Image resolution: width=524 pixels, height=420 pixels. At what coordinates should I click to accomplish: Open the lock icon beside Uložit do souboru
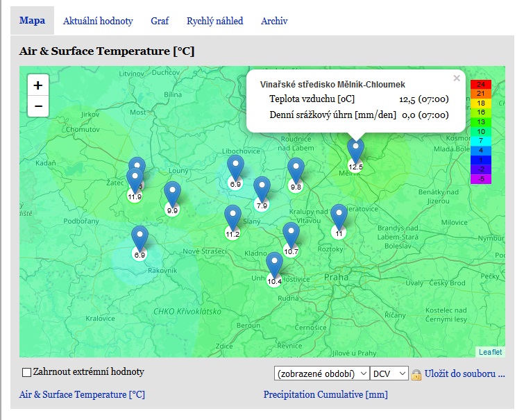pos(416,374)
